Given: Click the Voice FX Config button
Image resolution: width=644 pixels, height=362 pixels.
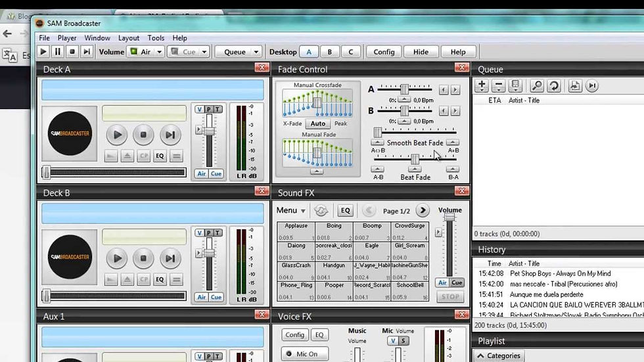Looking at the screenshot, I should pos(295,335).
